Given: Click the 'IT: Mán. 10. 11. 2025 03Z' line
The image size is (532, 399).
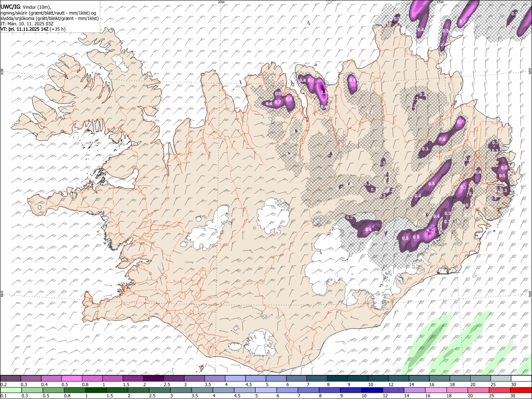Looking at the screenshot, I should (27, 24).
